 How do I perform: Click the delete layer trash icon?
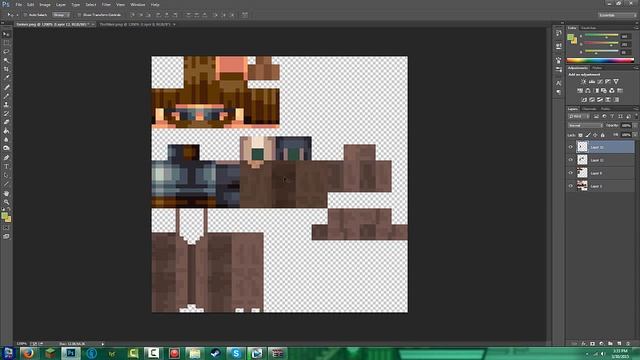point(628,344)
